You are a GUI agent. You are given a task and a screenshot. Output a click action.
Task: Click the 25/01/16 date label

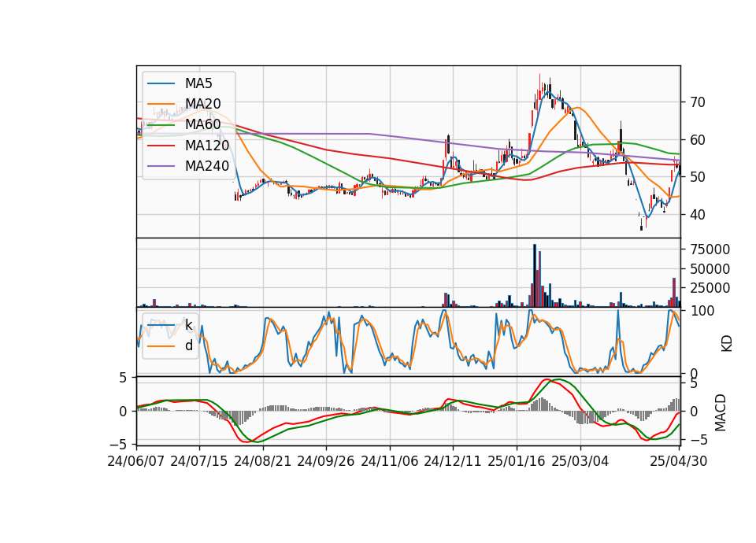pos(517,461)
